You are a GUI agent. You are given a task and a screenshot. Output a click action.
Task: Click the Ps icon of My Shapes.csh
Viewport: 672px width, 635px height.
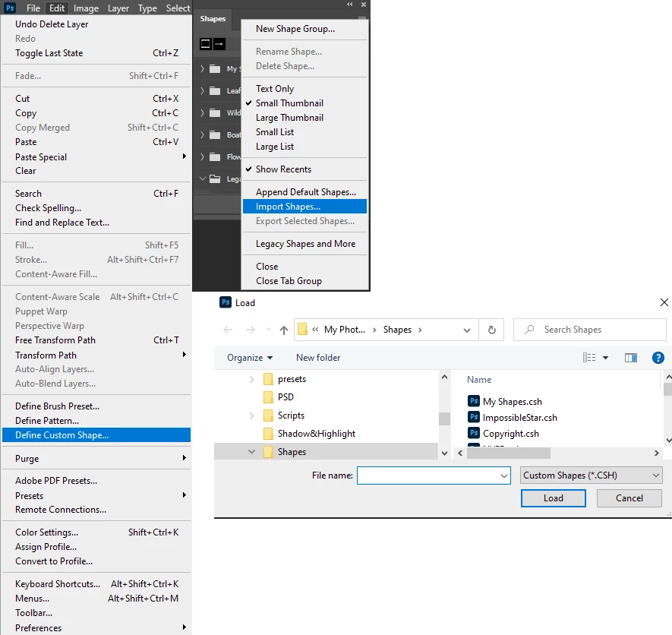[x=474, y=401]
